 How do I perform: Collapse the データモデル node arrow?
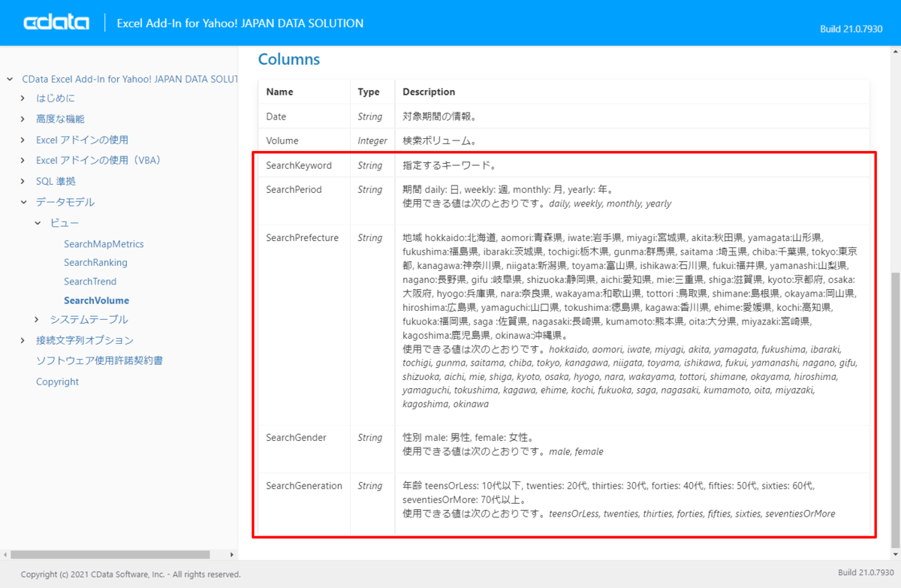tap(24, 202)
